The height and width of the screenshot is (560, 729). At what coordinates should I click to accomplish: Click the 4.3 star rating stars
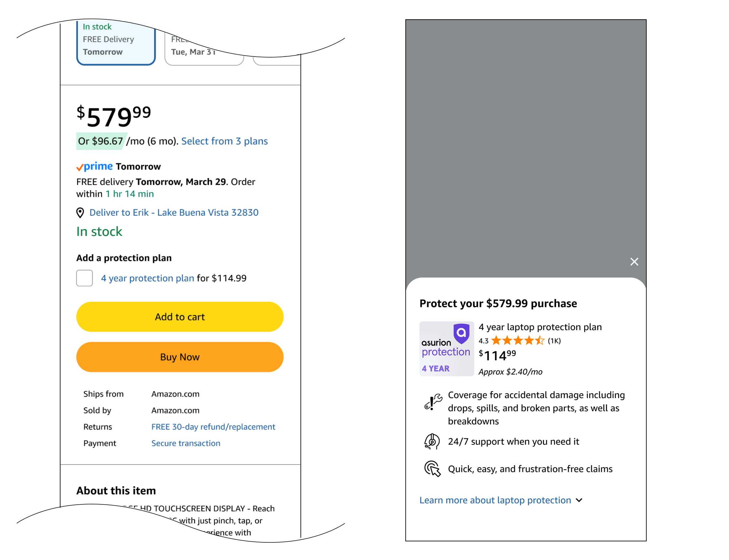pyautogui.click(x=517, y=341)
